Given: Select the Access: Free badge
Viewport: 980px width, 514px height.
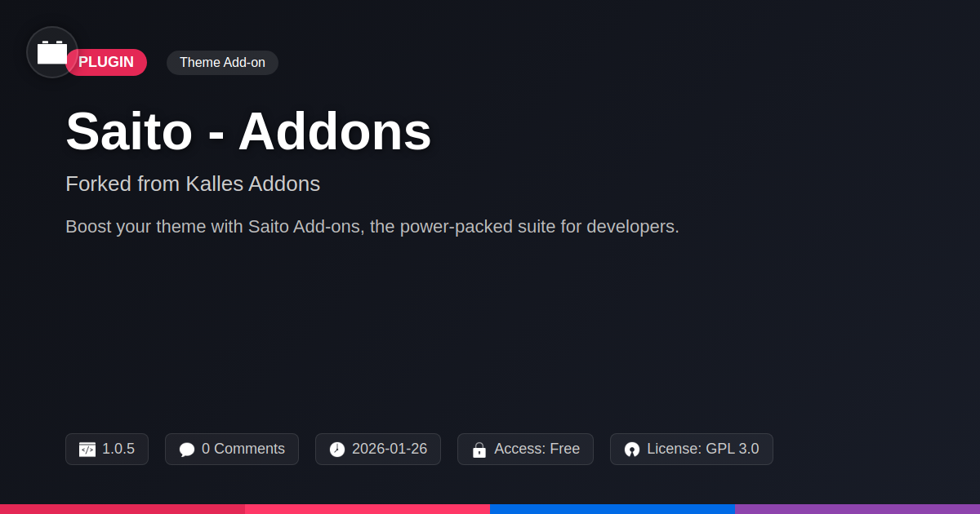Looking at the screenshot, I should click(x=525, y=450).
